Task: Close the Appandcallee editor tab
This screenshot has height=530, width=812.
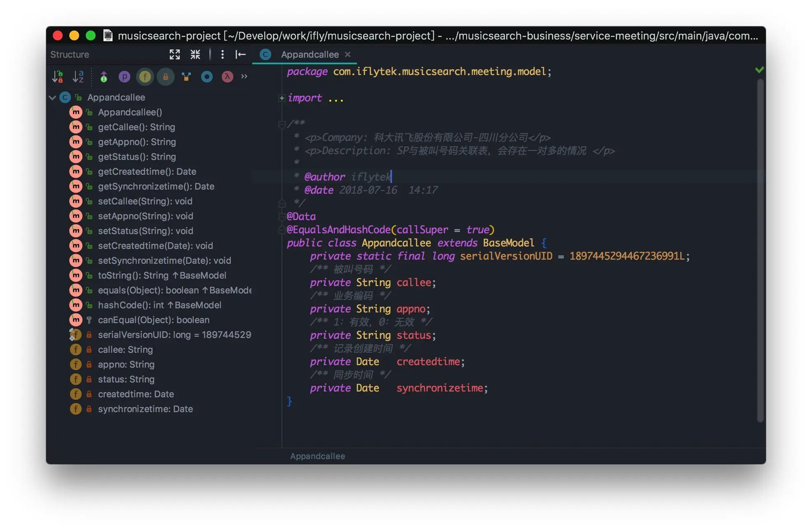Action: tap(347, 54)
